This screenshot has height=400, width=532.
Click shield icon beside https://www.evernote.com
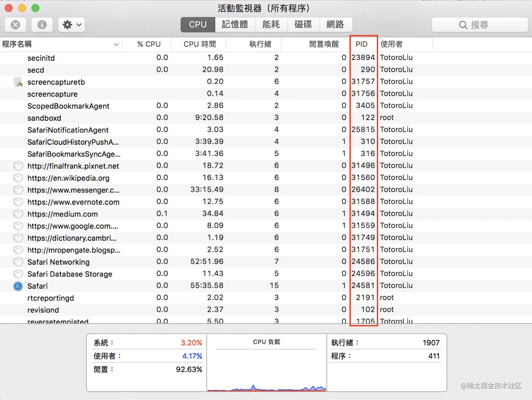(18, 202)
